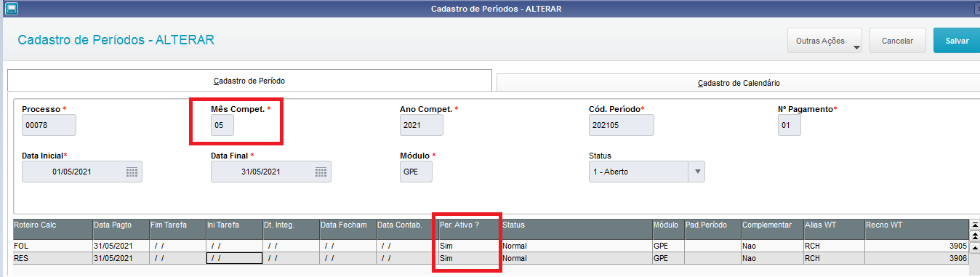Screen dimensions: 980x277
Task: Click Per. Ativo Sim in FOL row
Action: pos(470,246)
